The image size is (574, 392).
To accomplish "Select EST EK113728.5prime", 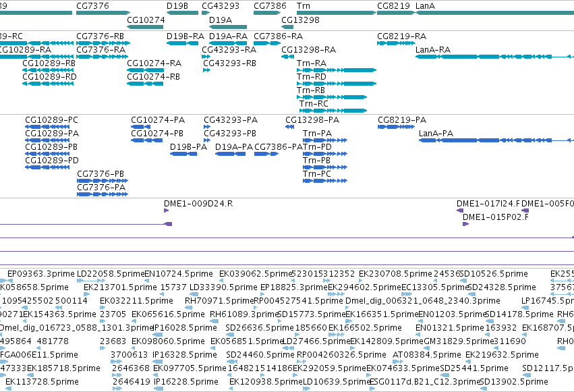I will (x=42, y=382).
